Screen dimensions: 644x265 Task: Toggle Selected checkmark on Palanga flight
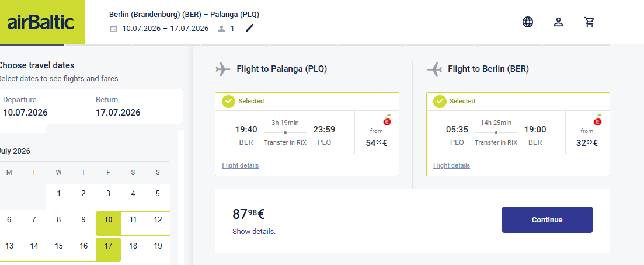[x=228, y=101]
